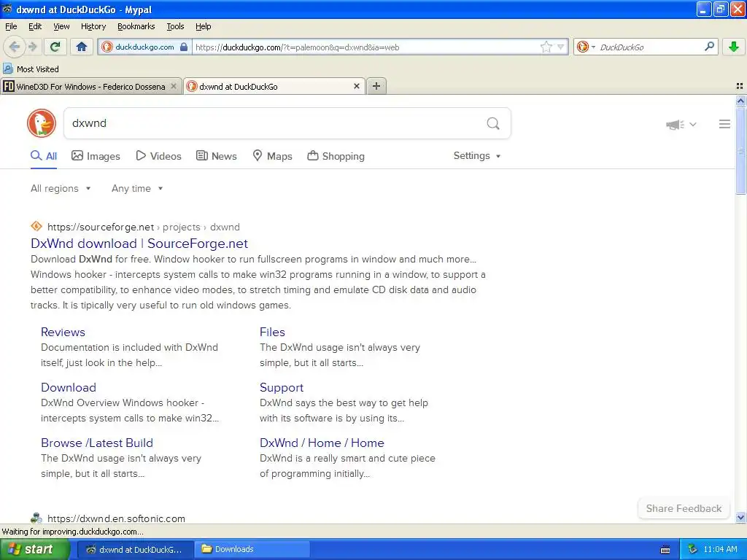Open the Support sublink
This screenshot has height=560, width=747.
(281, 387)
